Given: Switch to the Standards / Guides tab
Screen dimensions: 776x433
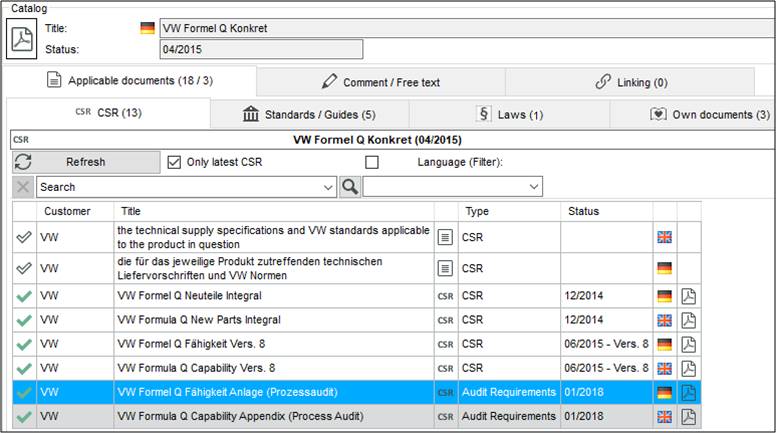Looking at the screenshot, I should (310, 115).
